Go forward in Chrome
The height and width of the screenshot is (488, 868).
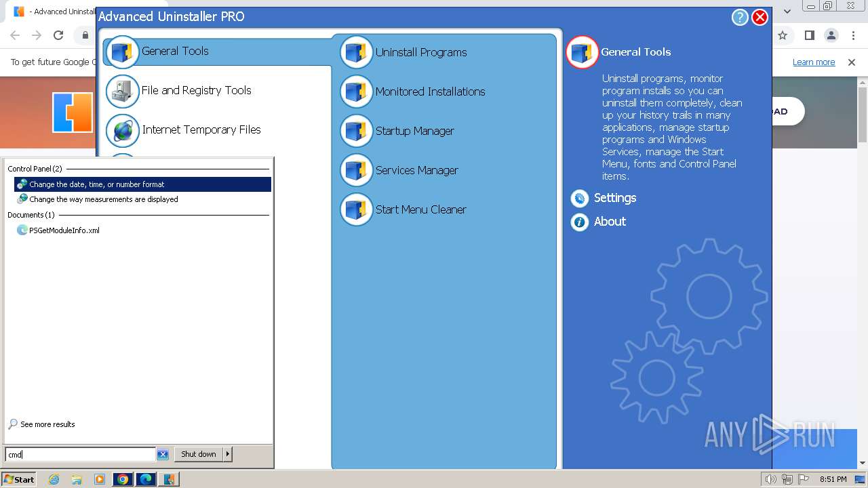(37, 35)
